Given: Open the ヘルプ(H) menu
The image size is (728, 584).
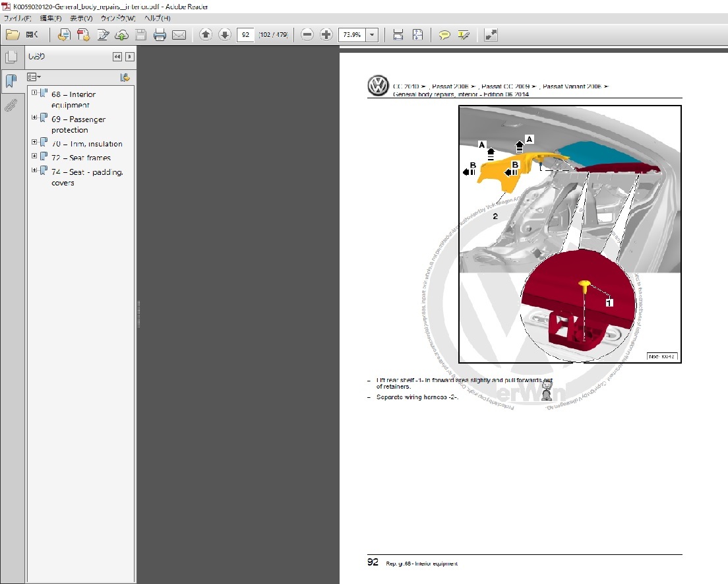Looking at the screenshot, I should (158, 18).
